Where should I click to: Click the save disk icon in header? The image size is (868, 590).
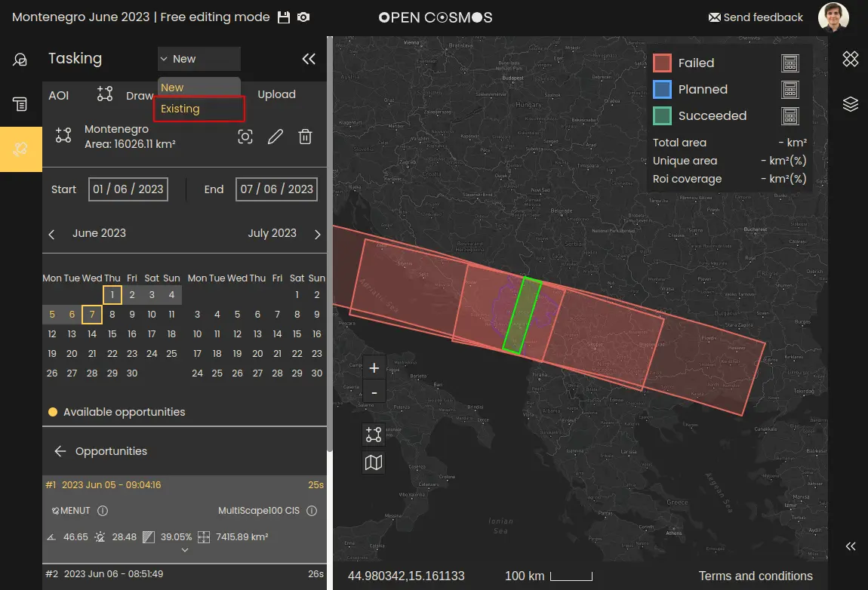point(284,17)
